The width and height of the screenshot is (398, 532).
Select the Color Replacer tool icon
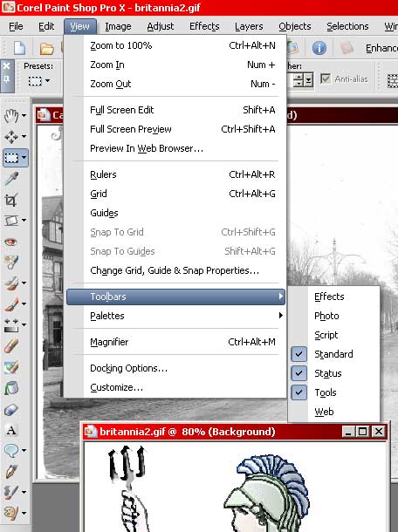coord(11,409)
